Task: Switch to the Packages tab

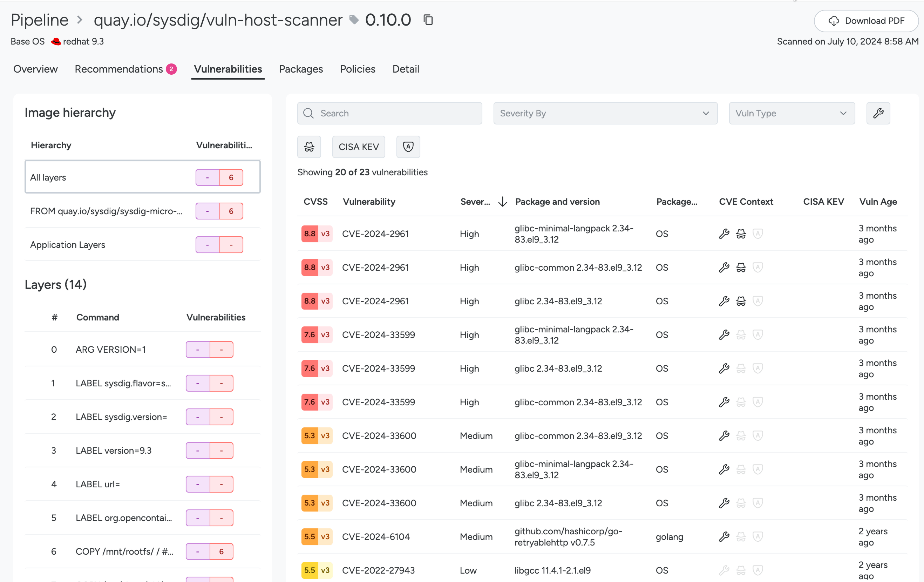Action: [x=301, y=69]
